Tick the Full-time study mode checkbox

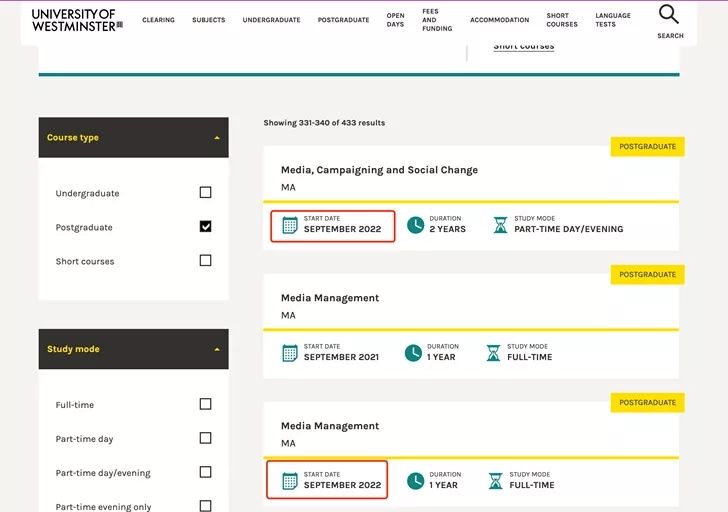[205, 405]
